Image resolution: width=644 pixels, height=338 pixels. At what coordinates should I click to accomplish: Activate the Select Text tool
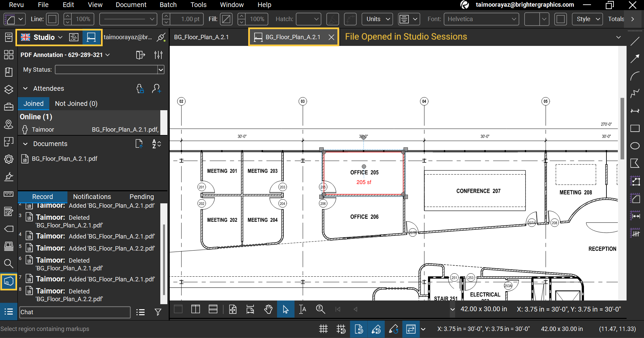click(302, 309)
